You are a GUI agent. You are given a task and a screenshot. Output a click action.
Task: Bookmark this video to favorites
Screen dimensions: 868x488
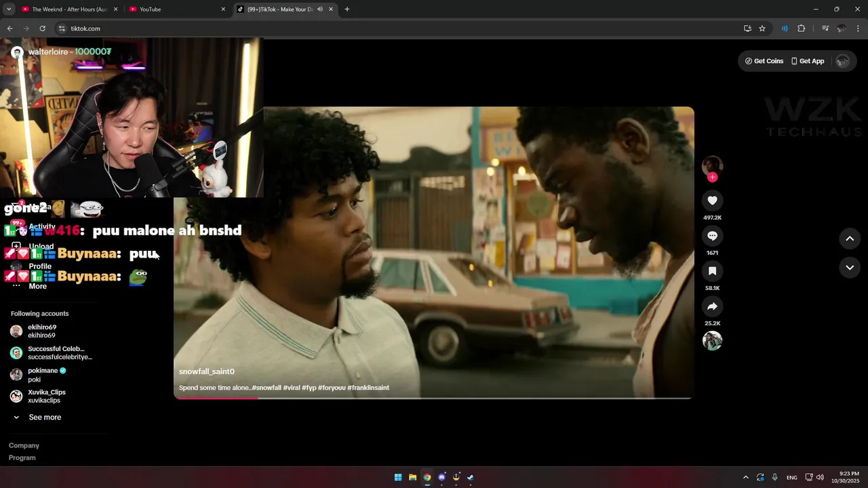coord(712,271)
